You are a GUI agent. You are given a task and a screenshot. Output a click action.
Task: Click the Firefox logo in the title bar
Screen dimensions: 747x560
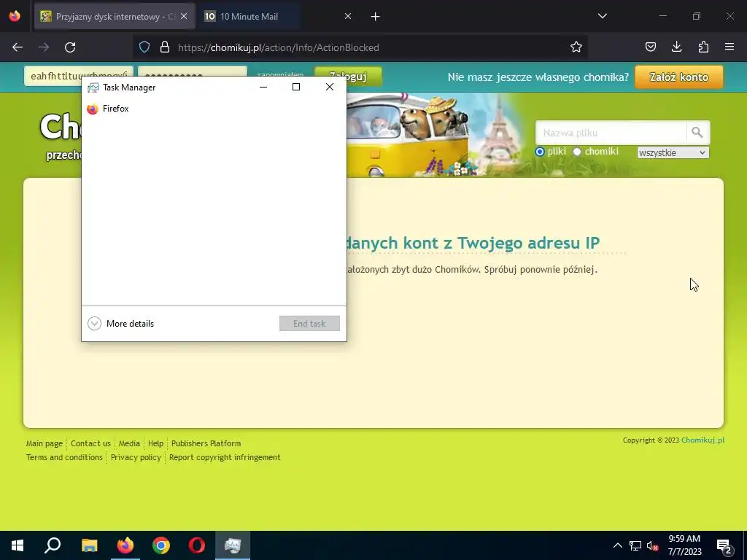point(15,16)
